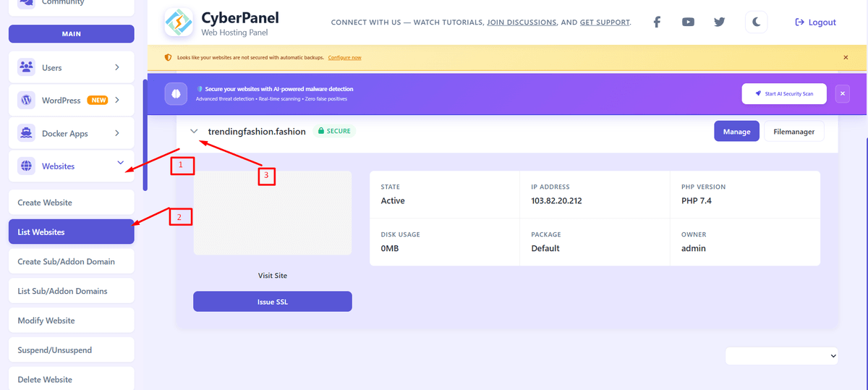Screen dimensions: 868x390
Task: Open the YouTube icon in header
Action: point(688,22)
